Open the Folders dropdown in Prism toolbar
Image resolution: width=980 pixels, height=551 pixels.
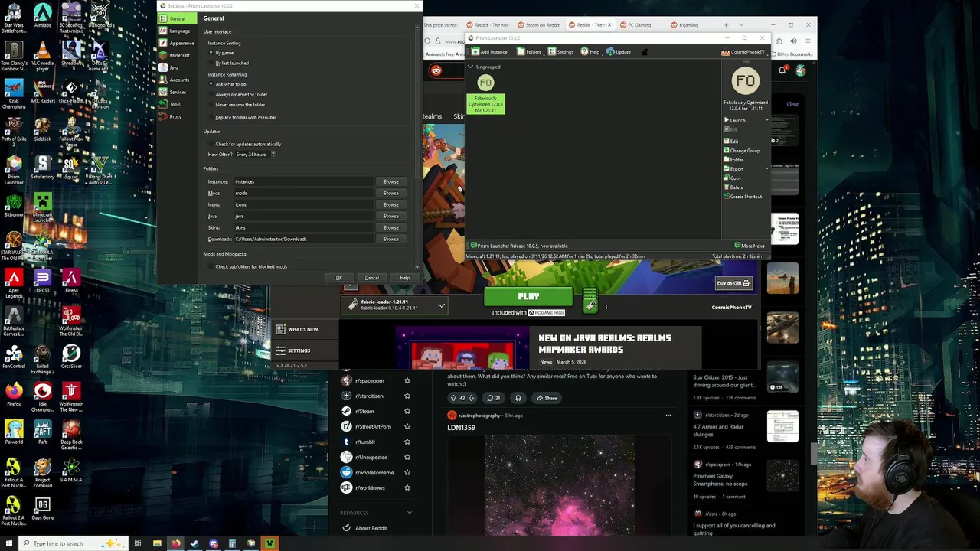[x=529, y=51]
